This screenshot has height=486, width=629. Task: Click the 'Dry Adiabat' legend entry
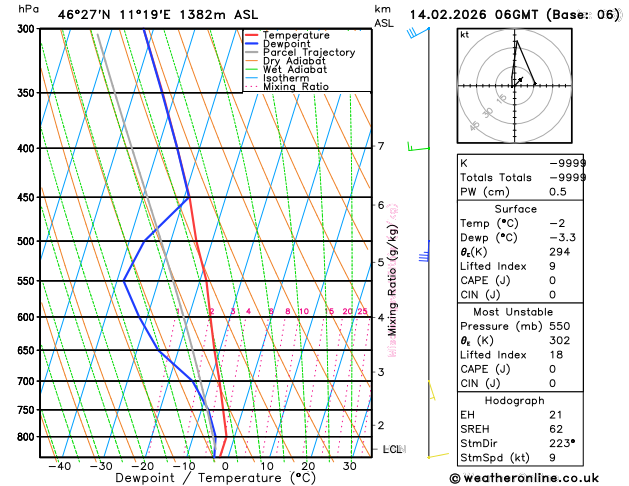pos(294,61)
